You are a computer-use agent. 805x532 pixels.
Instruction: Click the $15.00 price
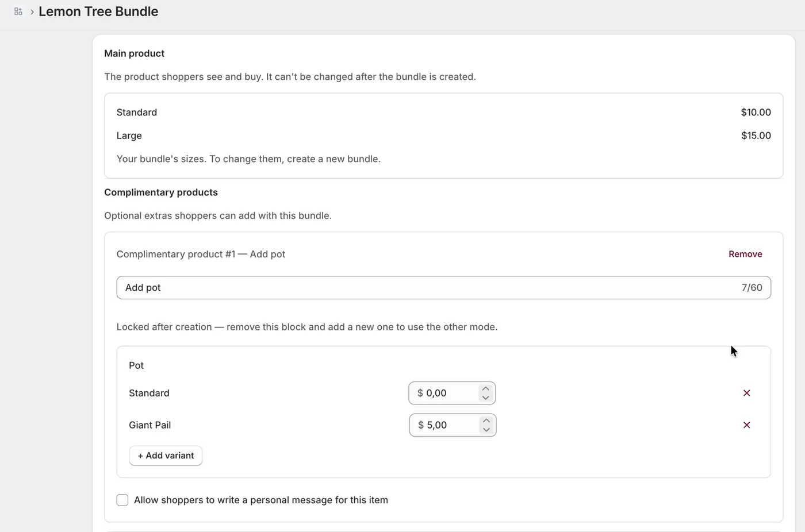coord(756,136)
